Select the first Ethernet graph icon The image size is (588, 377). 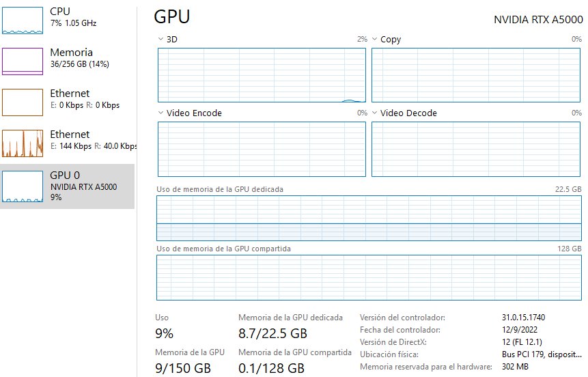click(23, 102)
